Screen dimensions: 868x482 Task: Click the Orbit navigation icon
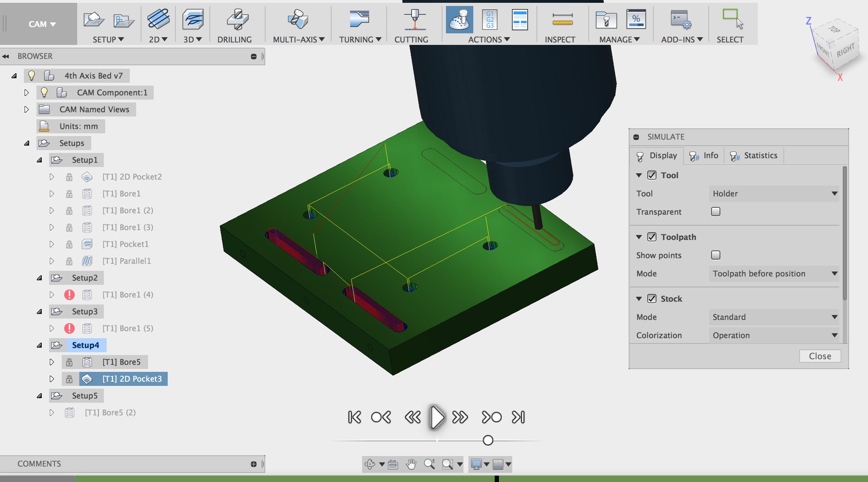coord(369,464)
